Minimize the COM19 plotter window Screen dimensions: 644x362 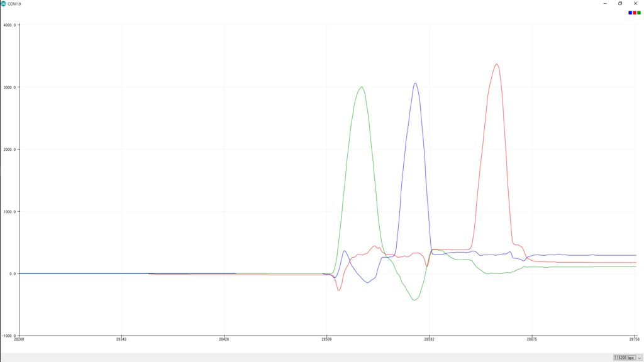click(605, 3)
